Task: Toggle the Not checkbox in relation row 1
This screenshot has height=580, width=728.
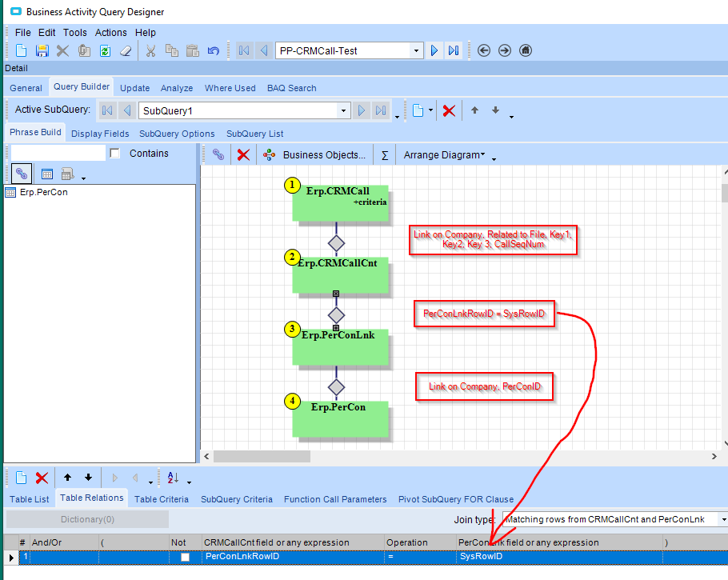Action: click(185, 557)
